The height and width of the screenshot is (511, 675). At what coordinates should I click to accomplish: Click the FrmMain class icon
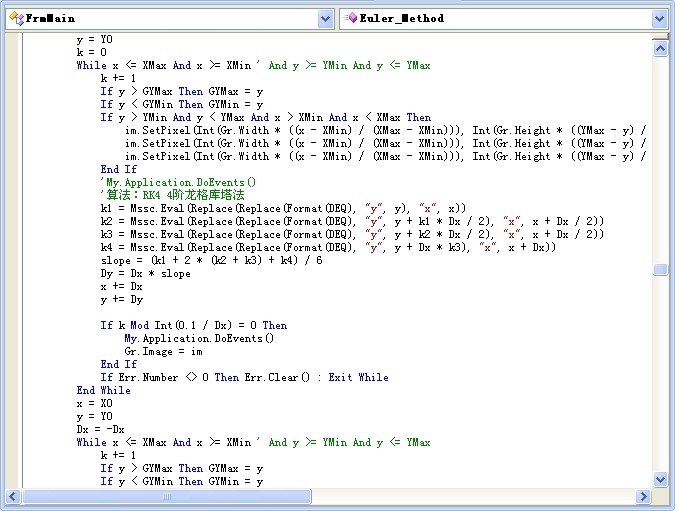pos(16,19)
